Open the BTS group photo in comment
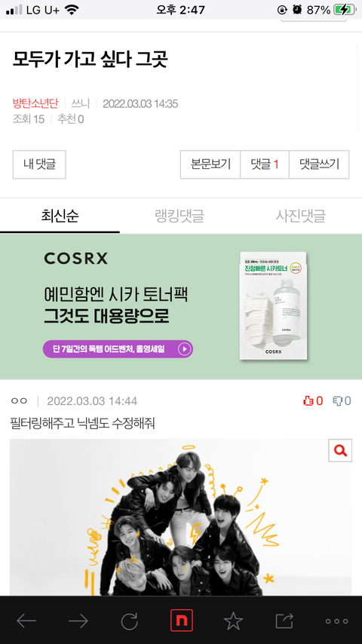The image size is (362, 644). pos(181,517)
